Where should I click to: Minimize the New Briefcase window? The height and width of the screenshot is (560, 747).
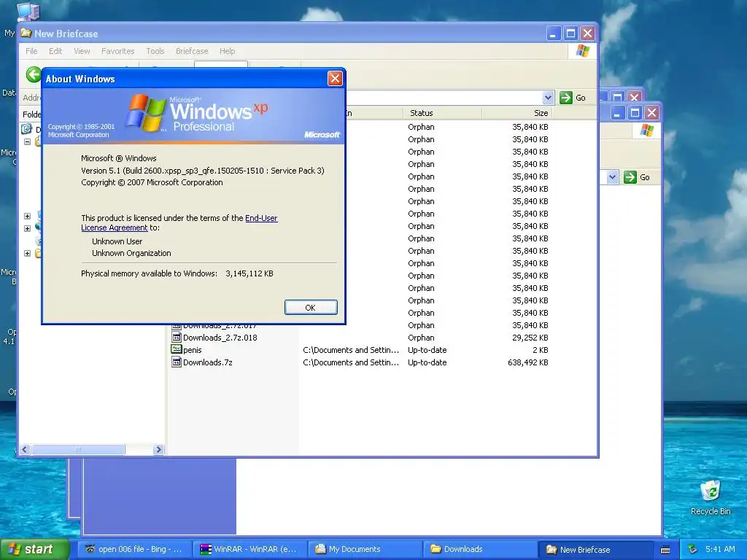(553, 34)
